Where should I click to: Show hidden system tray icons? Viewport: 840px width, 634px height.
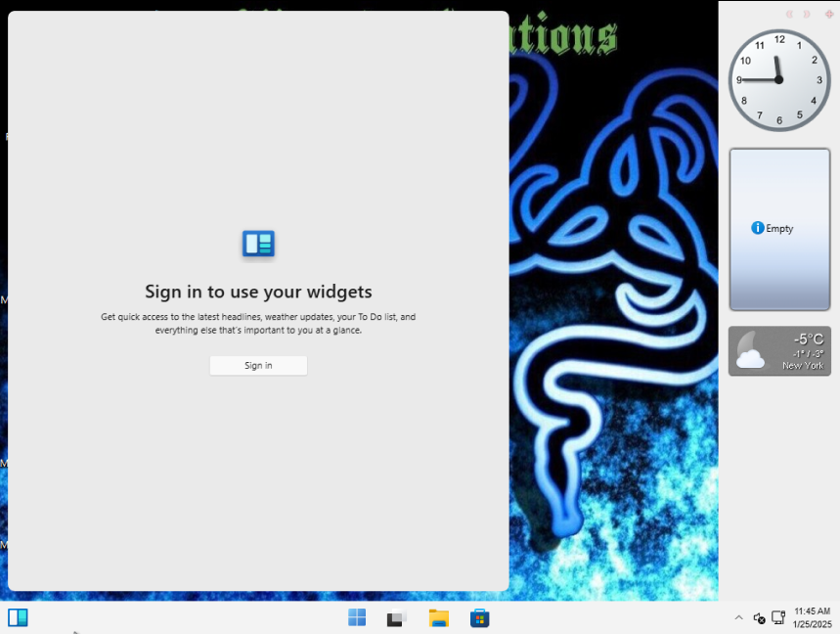[x=738, y=618]
